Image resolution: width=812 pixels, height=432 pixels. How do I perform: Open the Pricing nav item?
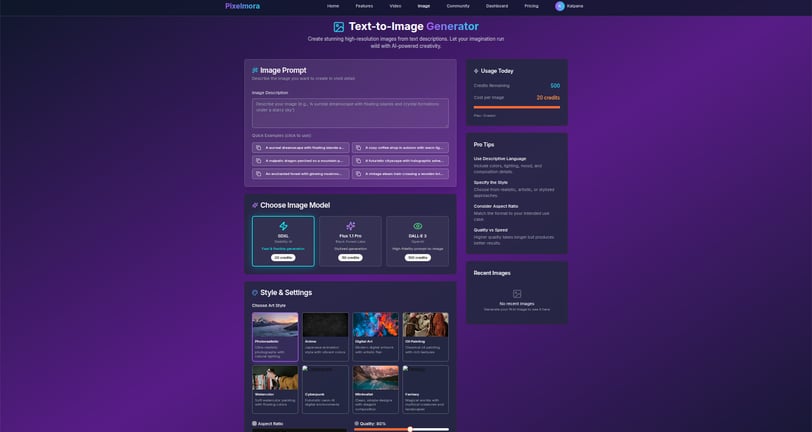pos(531,6)
